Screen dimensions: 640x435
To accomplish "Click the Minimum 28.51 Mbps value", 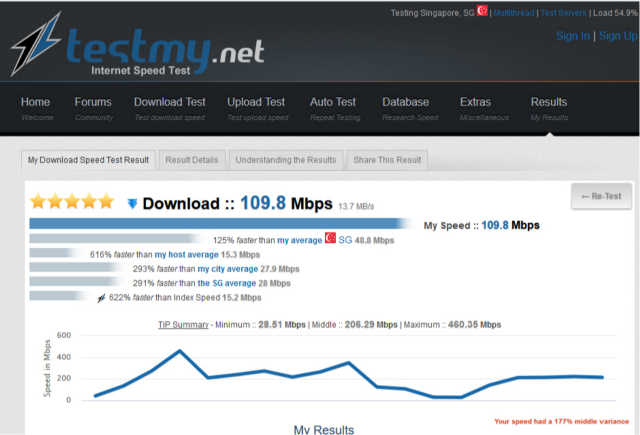I will [x=282, y=325].
